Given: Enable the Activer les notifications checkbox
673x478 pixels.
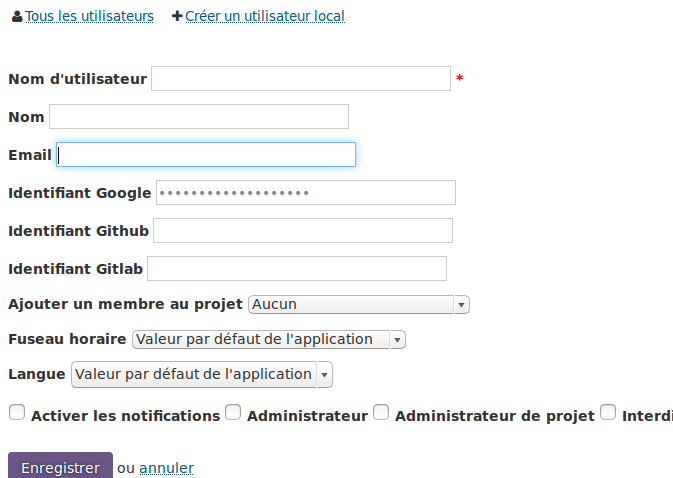Looking at the screenshot, I should (17, 412).
